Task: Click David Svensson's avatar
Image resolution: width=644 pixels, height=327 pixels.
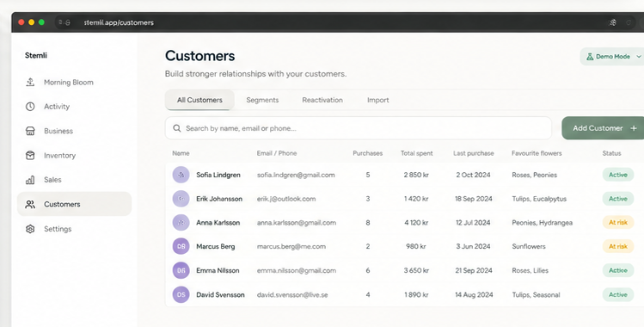Action: (181, 294)
